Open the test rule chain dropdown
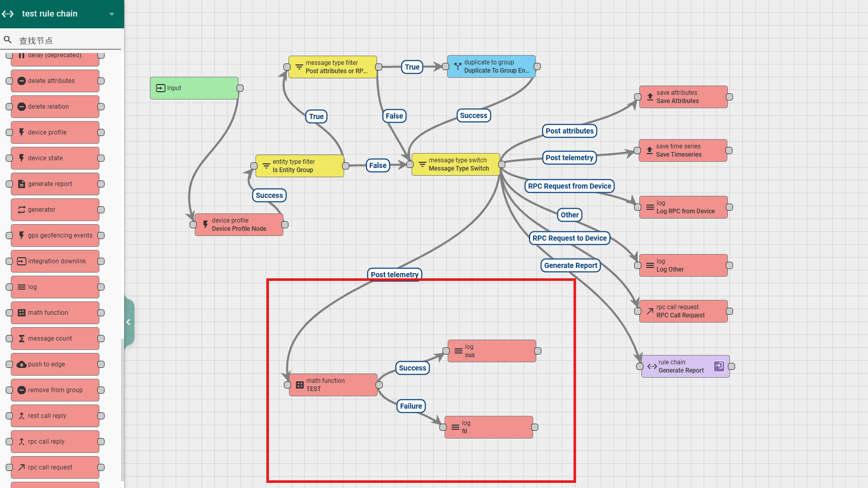868x488 pixels. pyautogui.click(x=112, y=14)
